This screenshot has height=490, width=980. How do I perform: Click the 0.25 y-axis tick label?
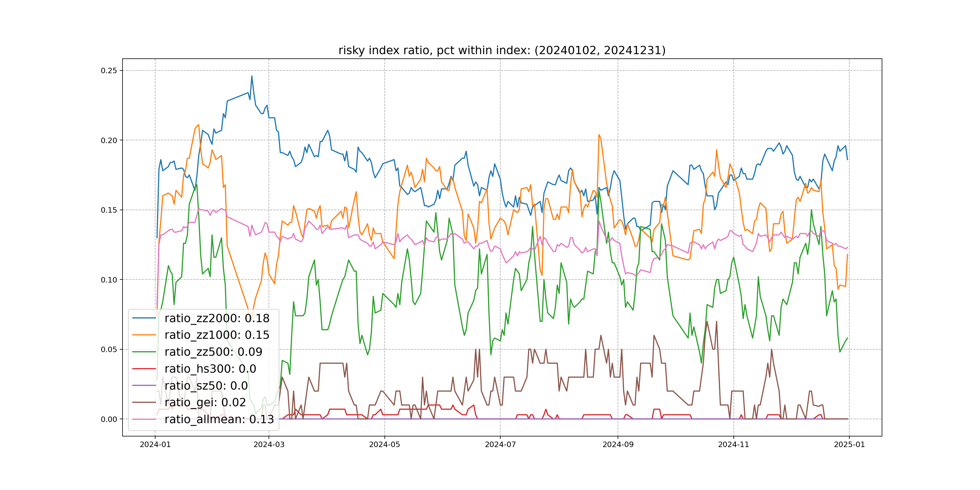109,71
